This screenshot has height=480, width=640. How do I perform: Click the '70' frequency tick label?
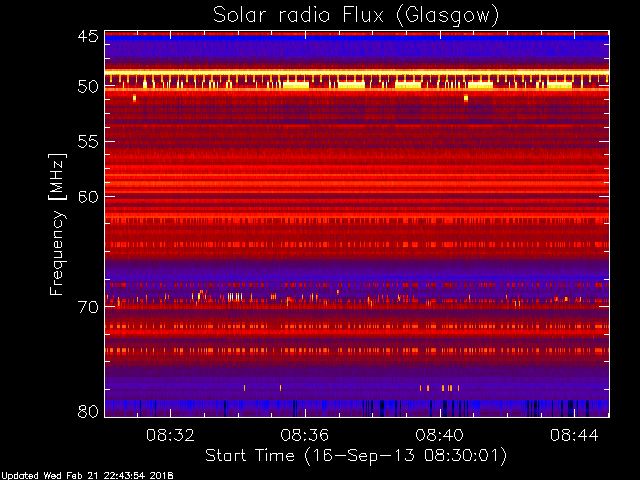pos(88,307)
